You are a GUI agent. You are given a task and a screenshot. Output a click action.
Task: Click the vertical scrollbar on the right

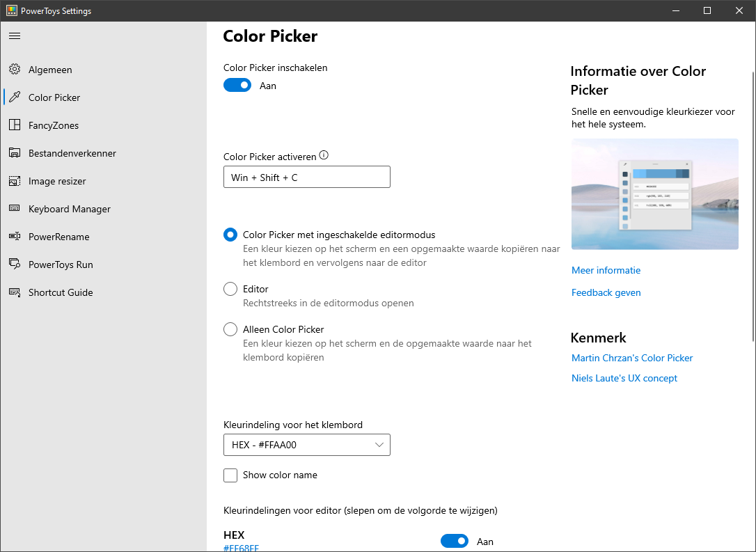coord(753,206)
